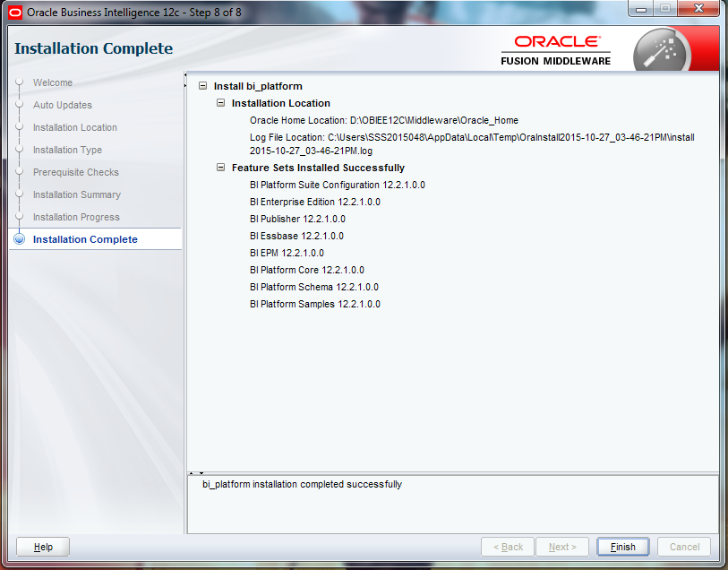The width and height of the screenshot is (728, 570).
Task: Click the message pane splitter arrows
Action: click(x=196, y=473)
